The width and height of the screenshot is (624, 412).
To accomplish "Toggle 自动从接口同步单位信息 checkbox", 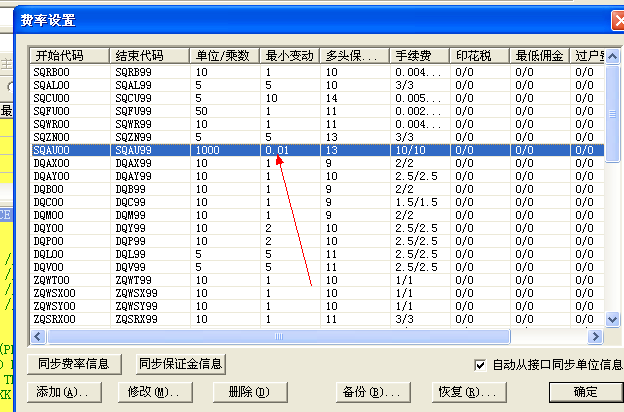I will pos(481,365).
